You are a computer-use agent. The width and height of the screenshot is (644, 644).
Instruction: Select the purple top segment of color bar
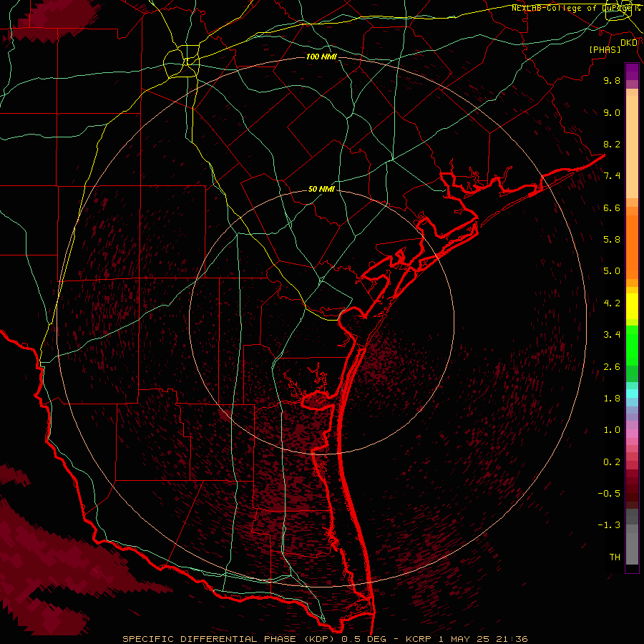[632, 72]
